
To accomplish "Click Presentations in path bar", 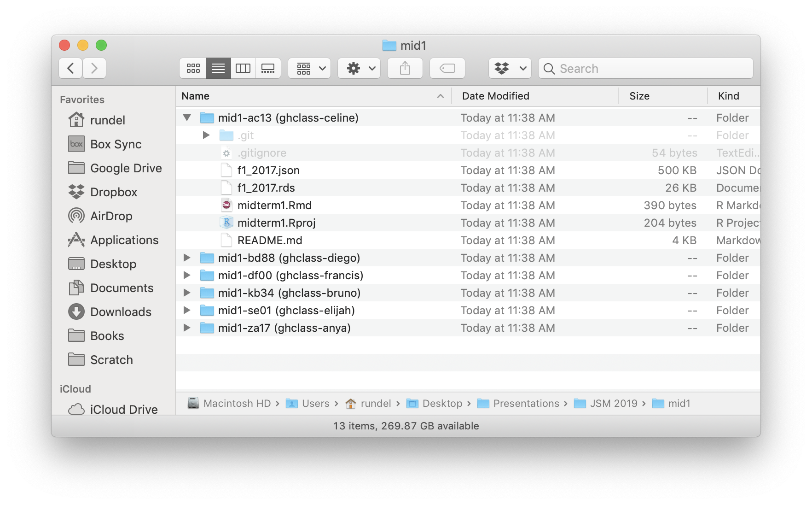I will [518, 403].
